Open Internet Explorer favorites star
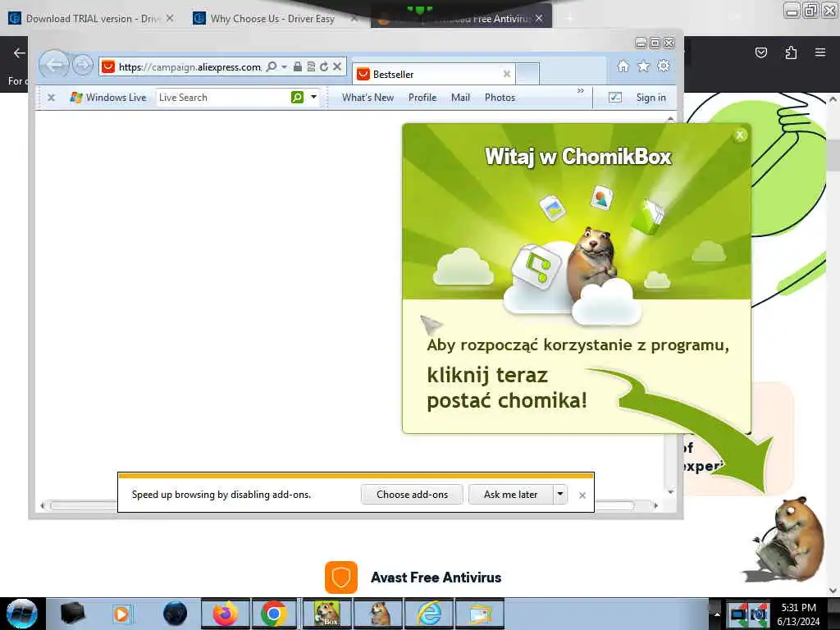Image resolution: width=840 pixels, height=630 pixels. 643,66
